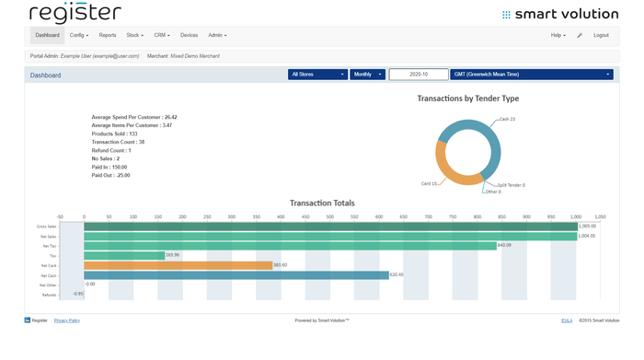Go to the Reports page

[x=108, y=35]
